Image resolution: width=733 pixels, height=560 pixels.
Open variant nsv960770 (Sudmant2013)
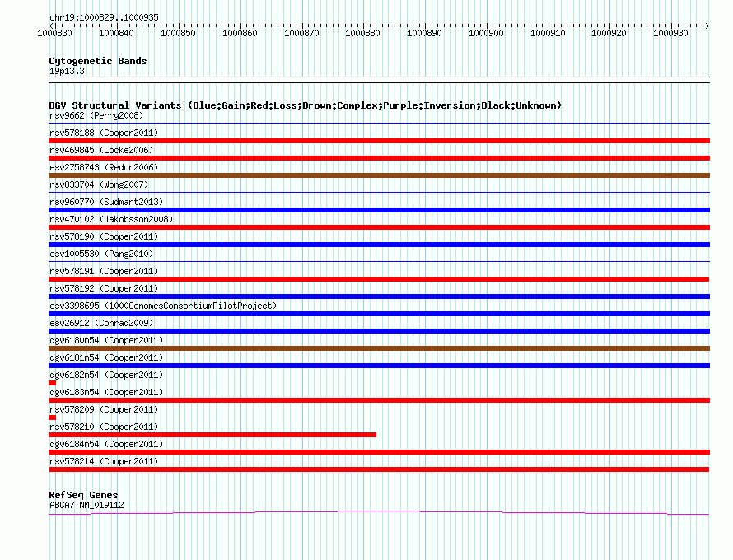[x=106, y=202]
